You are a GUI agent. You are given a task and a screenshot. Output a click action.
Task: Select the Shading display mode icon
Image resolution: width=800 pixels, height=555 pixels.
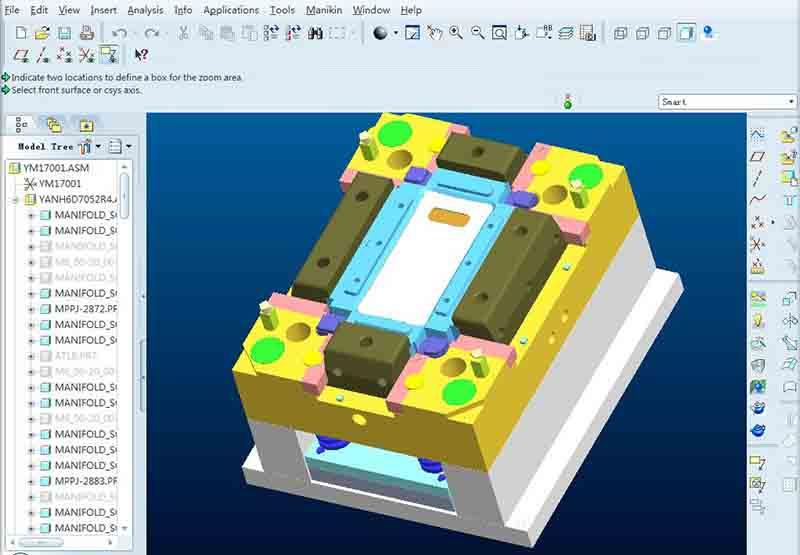point(686,33)
